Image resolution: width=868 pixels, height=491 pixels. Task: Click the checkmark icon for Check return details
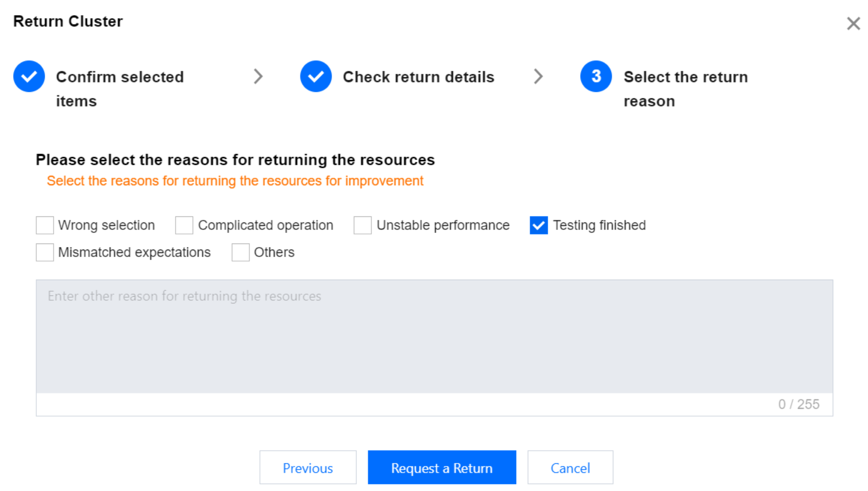(316, 76)
